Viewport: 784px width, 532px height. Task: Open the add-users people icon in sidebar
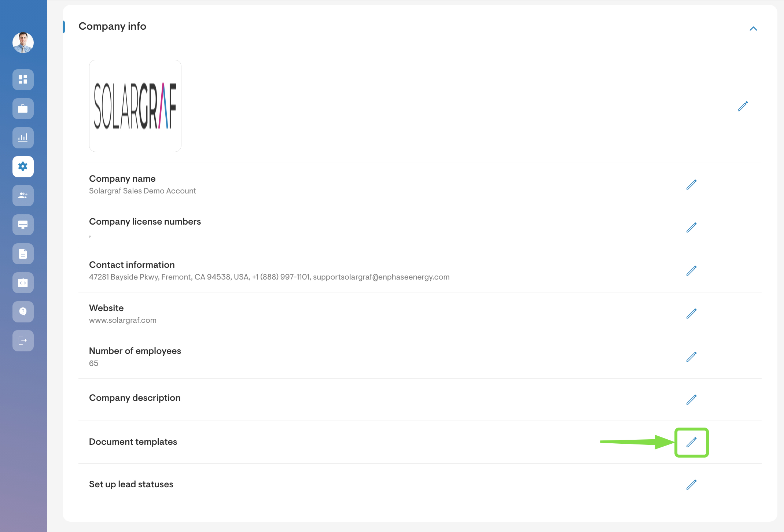click(23, 196)
